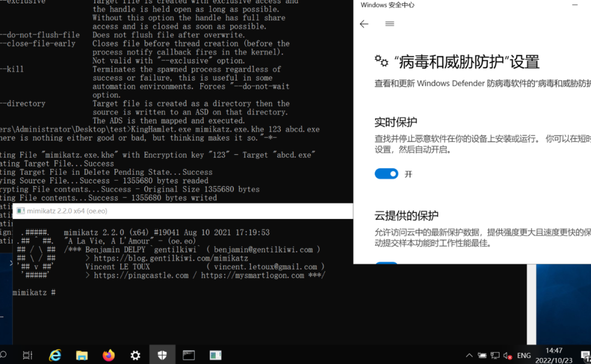This screenshot has height=364, width=591.
Task: Click the KingHamlet.exe command line text
Action: click(225, 129)
